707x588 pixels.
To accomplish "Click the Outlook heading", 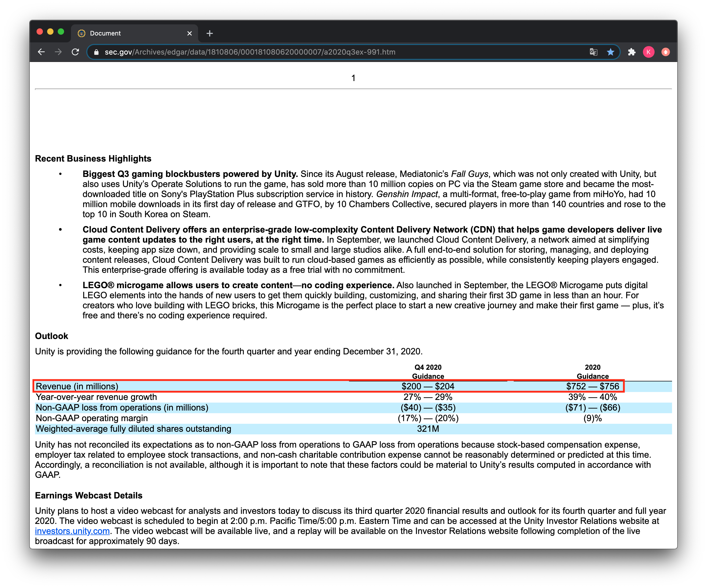I will click(x=52, y=336).
